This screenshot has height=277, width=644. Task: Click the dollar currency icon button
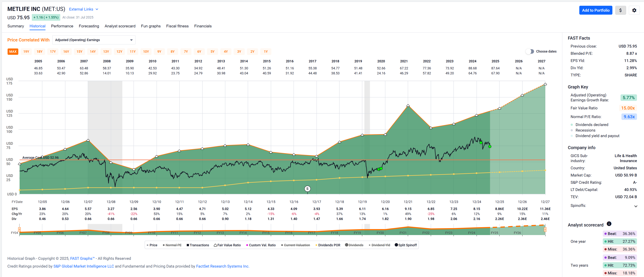620,10
